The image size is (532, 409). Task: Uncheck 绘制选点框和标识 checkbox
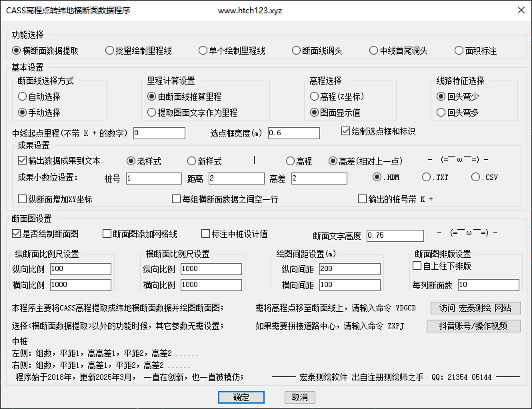coord(346,131)
